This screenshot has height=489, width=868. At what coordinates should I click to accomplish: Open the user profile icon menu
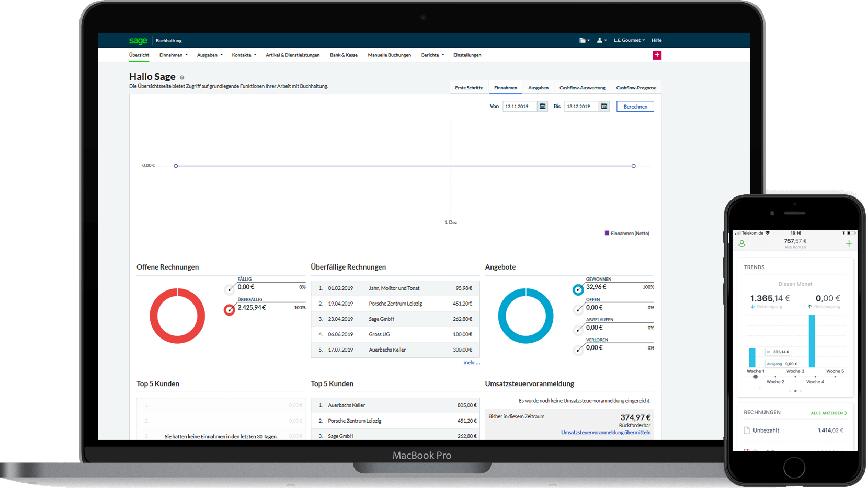tap(602, 40)
